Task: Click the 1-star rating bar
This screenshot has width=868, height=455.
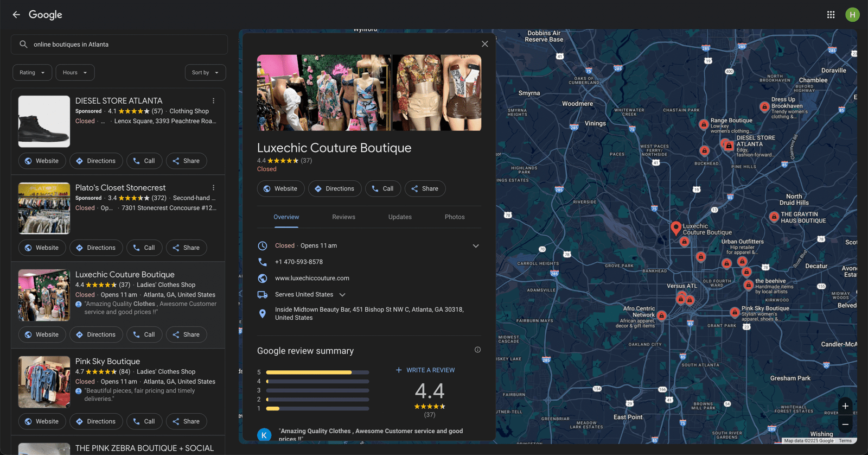Action: pos(317,408)
